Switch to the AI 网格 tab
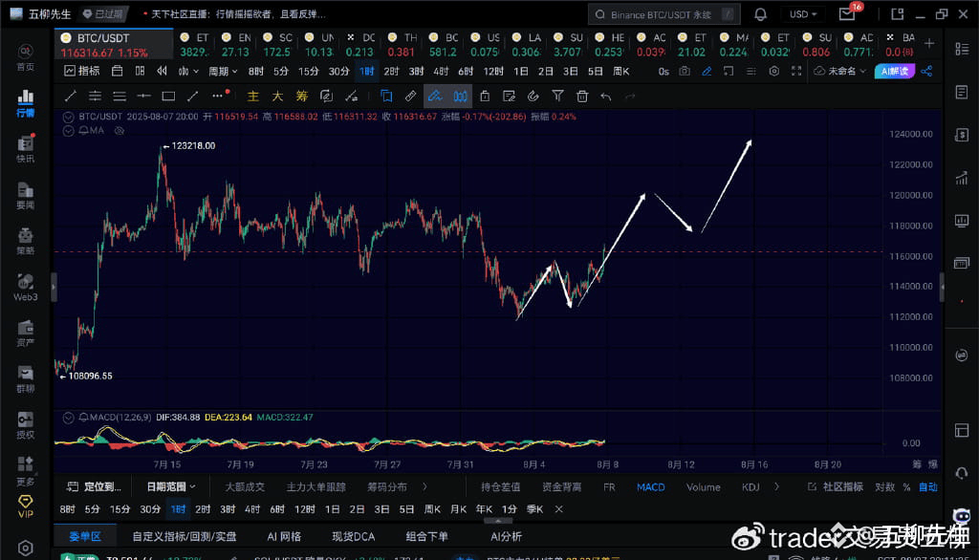This screenshot has width=979, height=560. click(x=284, y=536)
